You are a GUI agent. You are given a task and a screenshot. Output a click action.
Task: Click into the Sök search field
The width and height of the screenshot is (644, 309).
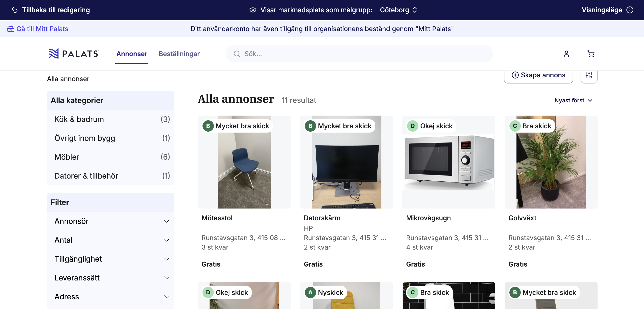click(360, 54)
